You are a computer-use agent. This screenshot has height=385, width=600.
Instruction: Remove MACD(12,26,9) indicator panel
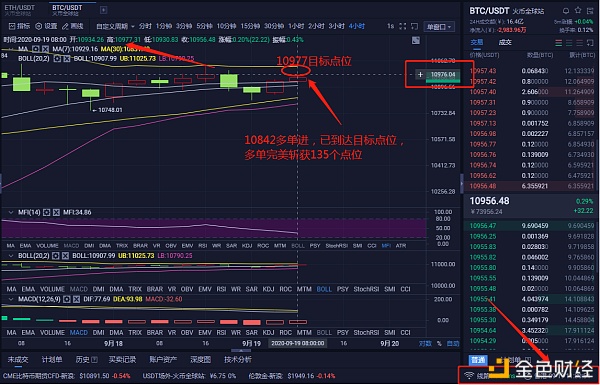(x=76, y=299)
